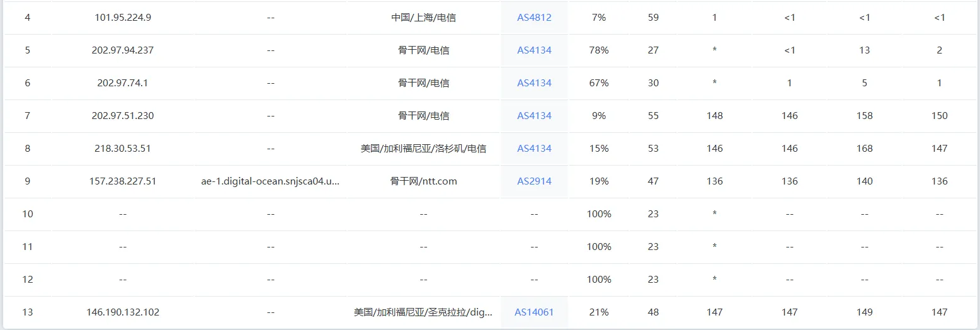Click 100% loss in hop 12

[599, 280]
